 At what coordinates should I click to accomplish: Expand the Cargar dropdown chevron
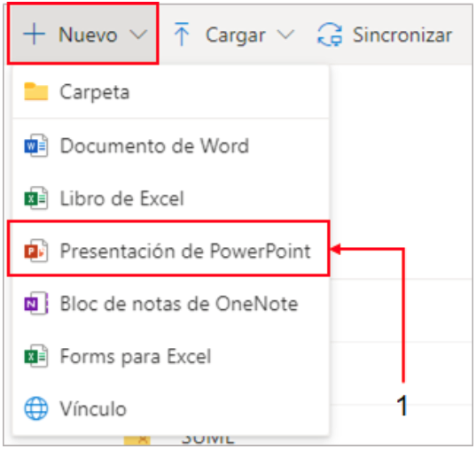click(286, 35)
